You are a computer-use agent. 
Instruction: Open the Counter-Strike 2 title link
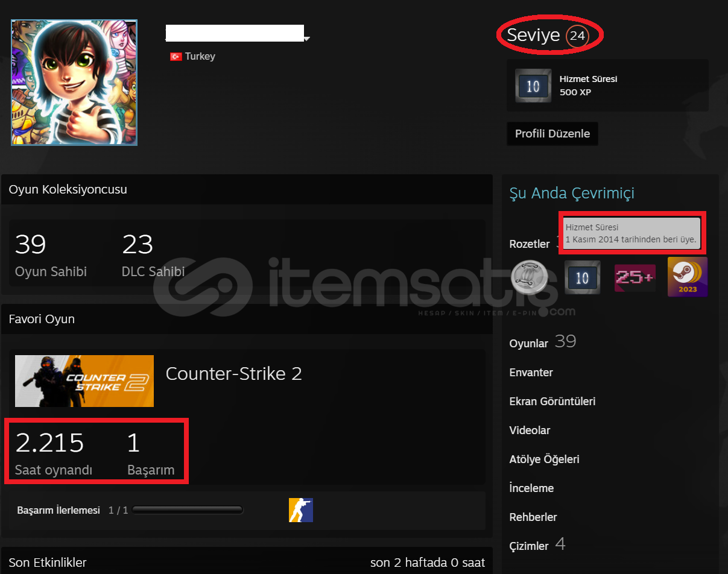point(233,374)
